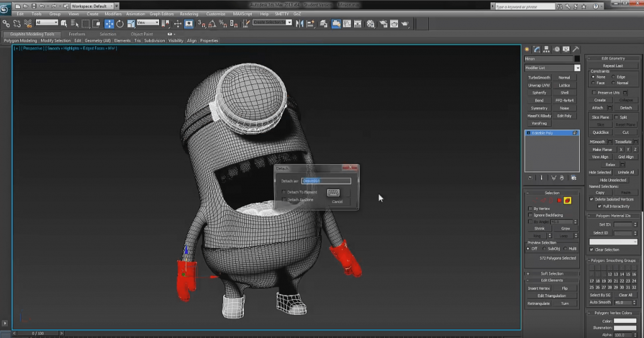
Task: Switch to the Freeform ribbon tab
Action: (x=77, y=34)
